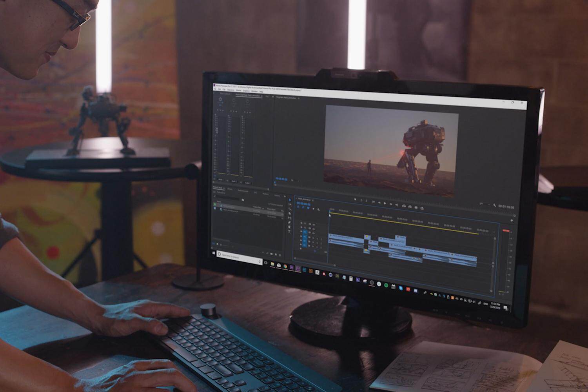Select the Razor tool

click(290, 214)
